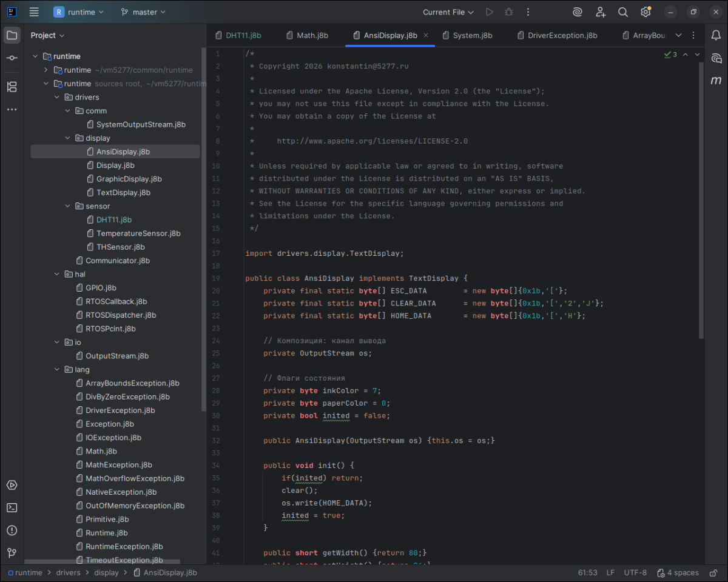Open the main hamburger menu
Screen dimensions: 728x582
(x=34, y=12)
